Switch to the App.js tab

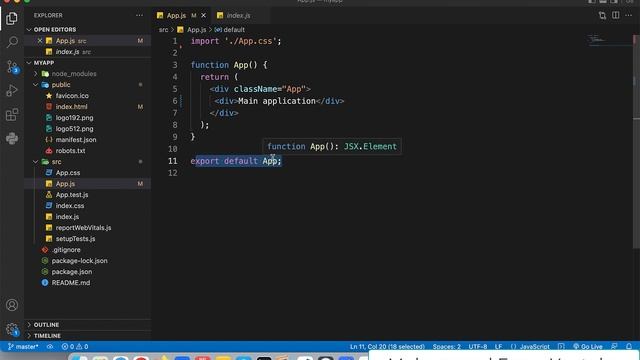pos(176,16)
